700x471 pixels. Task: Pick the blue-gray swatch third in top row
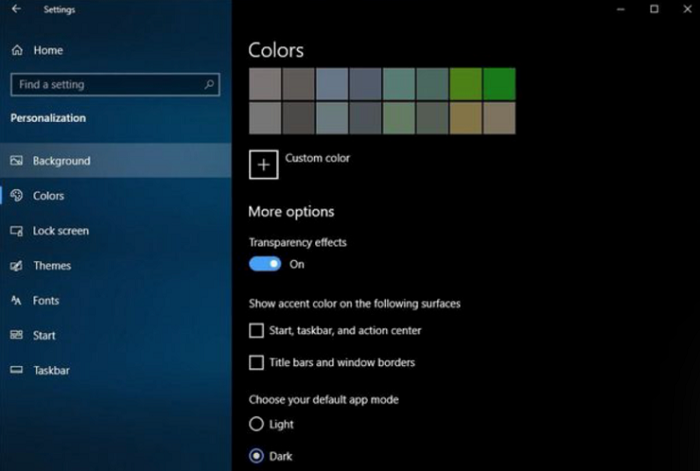point(332,84)
